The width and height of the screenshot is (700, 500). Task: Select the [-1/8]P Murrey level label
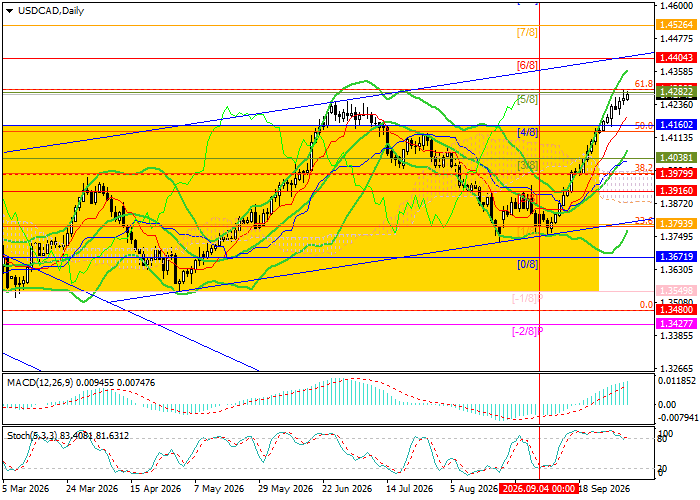(527, 298)
